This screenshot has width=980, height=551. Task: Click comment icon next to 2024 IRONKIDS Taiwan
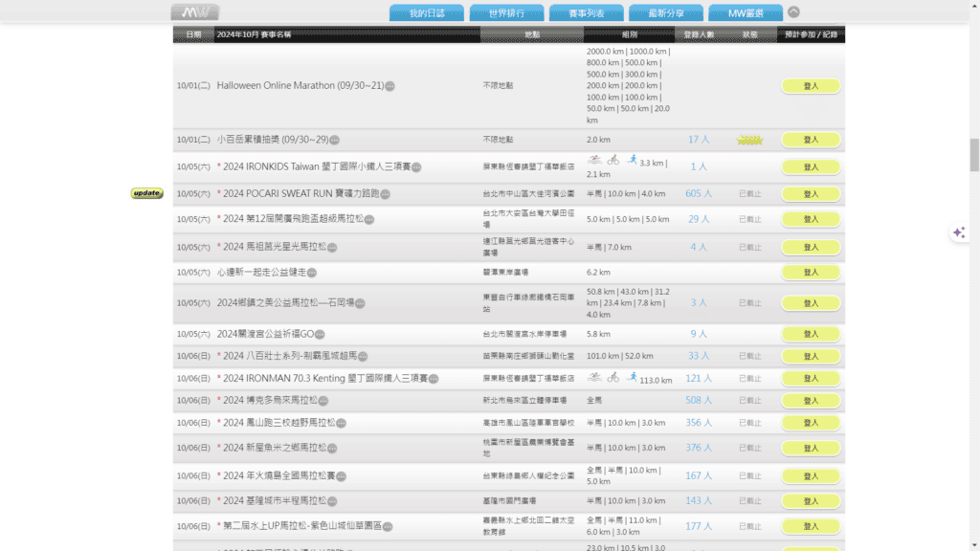click(417, 167)
